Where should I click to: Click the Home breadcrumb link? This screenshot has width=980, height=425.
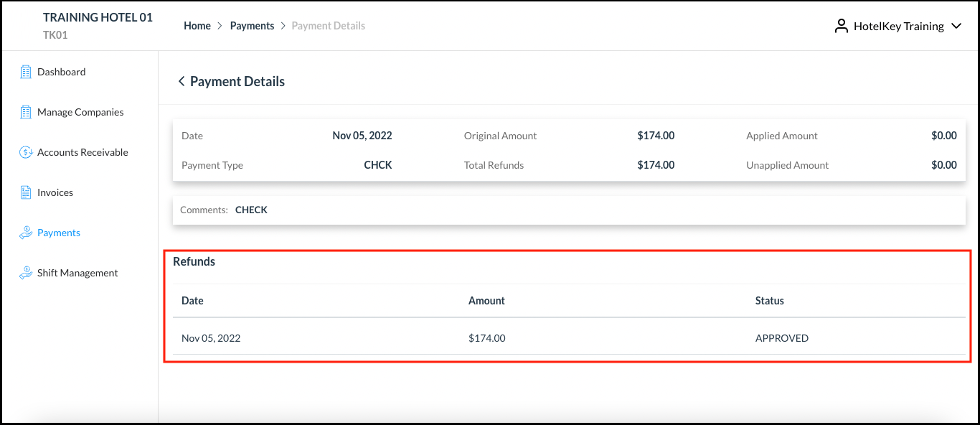[197, 26]
